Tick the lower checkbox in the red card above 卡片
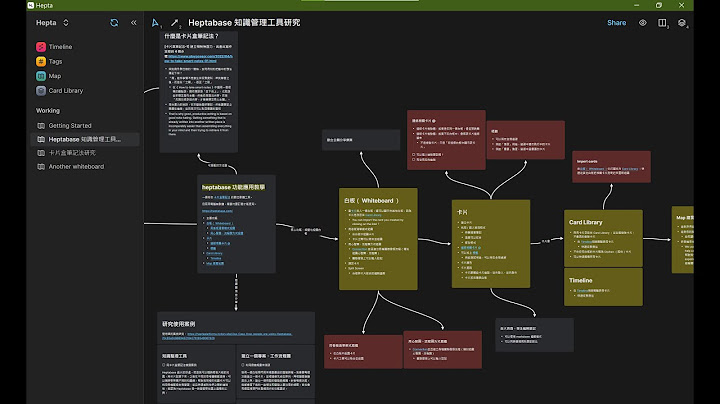720x404 pixels. click(413, 160)
